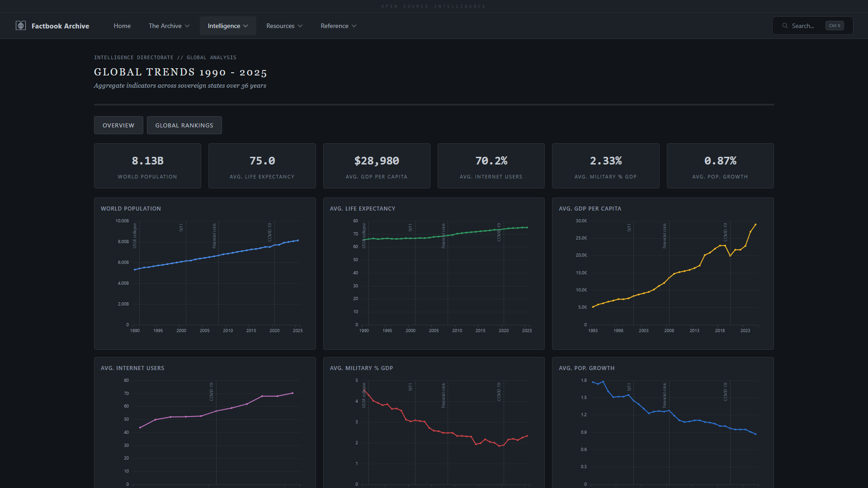Click the Factbook Archive title link
This screenshot has width=868, height=488.
[x=60, y=26]
